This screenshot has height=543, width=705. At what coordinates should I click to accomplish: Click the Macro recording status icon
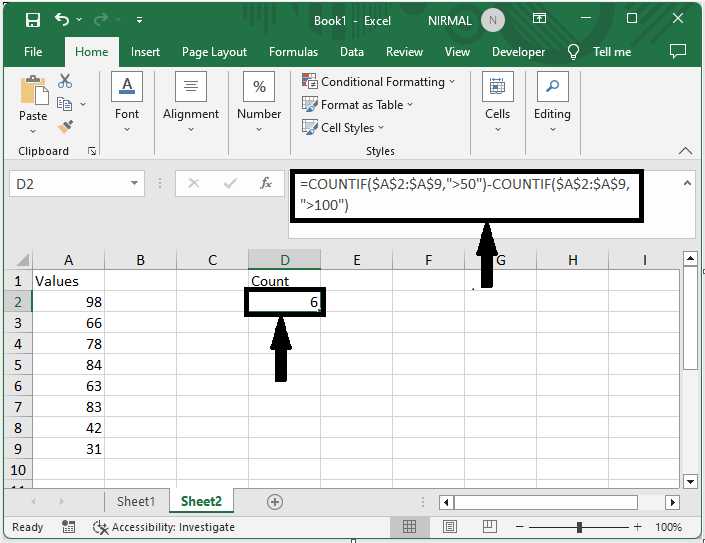coord(68,527)
